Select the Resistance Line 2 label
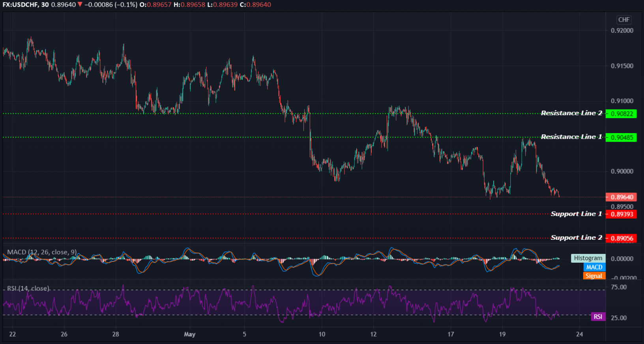This screenshot has height=344, width=644. click(571, 113)
